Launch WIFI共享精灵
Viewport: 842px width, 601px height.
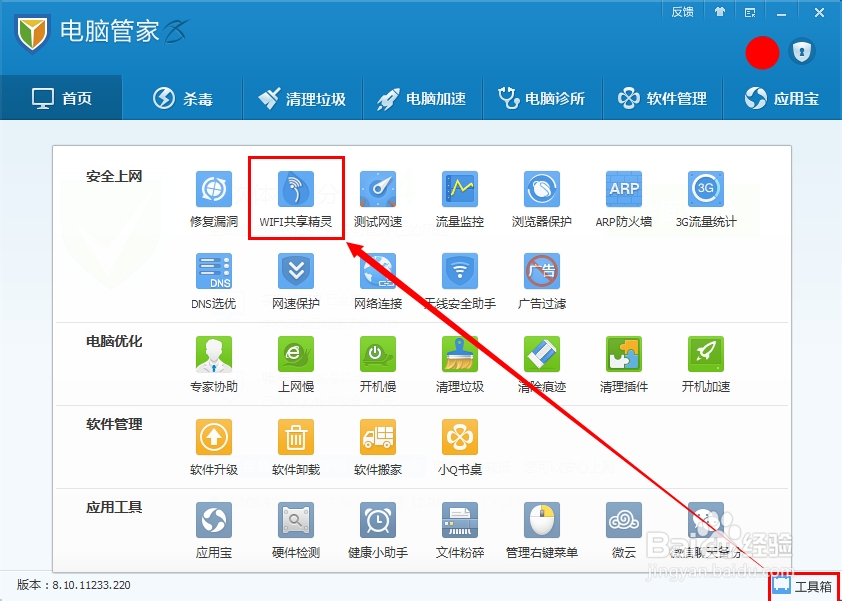(296, 199)
